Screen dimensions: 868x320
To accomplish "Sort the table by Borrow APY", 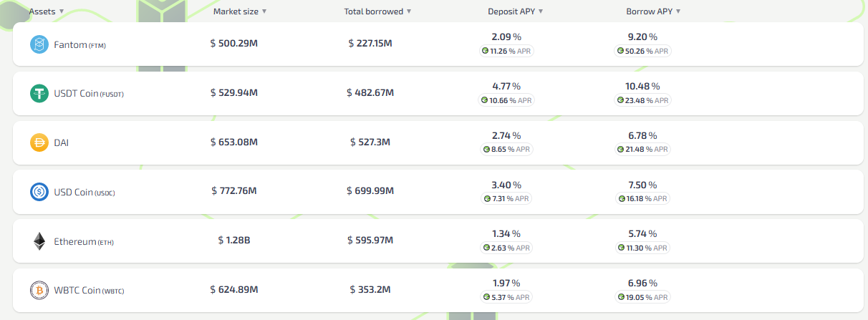I will [653, 11].
